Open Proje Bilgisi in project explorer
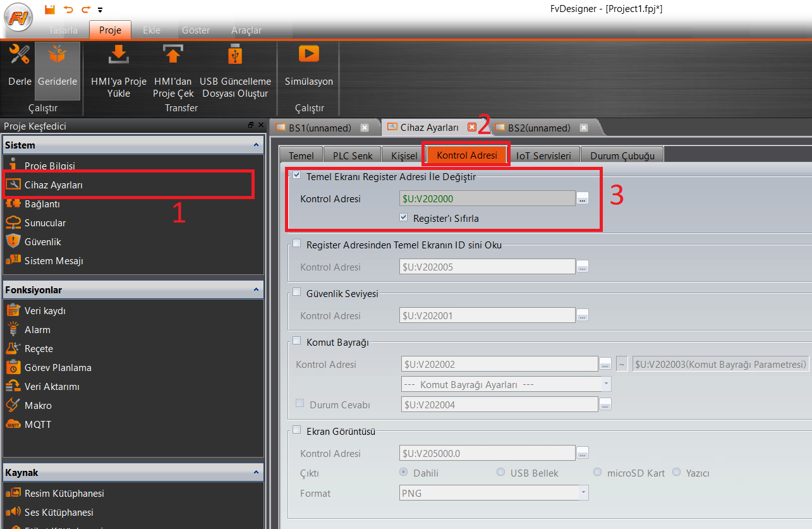Screen dimensions: 812x529 (49, 166)
